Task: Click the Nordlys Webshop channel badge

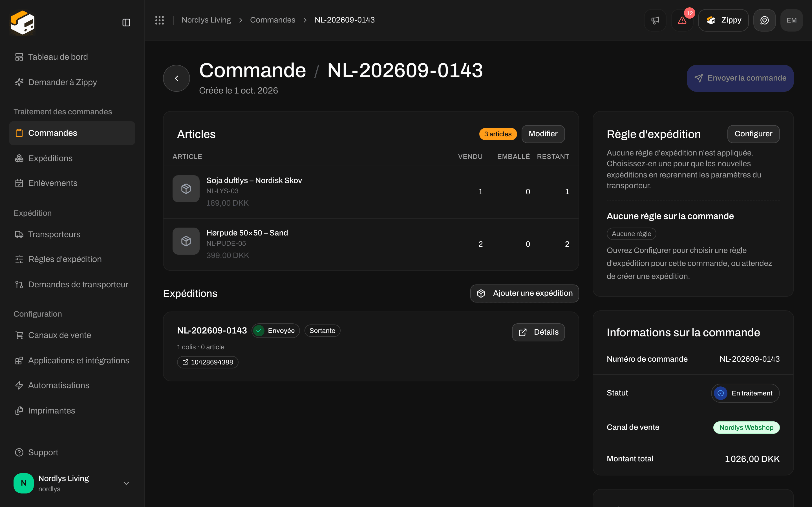Action: (x=746, y=428)
